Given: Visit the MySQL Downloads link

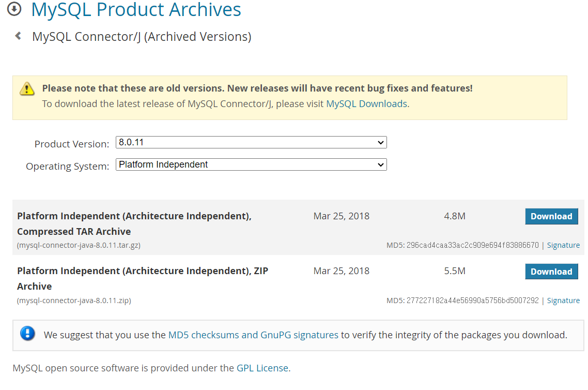Looking at the screenshot, I should click(x=366, y=103).
